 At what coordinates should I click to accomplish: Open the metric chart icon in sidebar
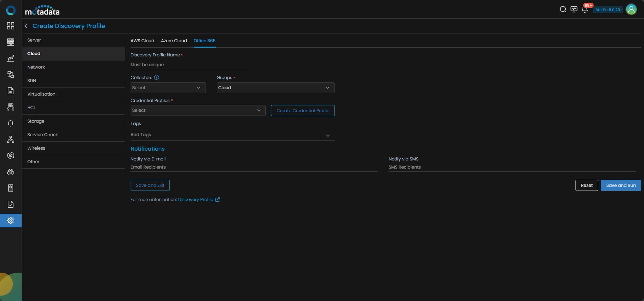coord(11,58)
